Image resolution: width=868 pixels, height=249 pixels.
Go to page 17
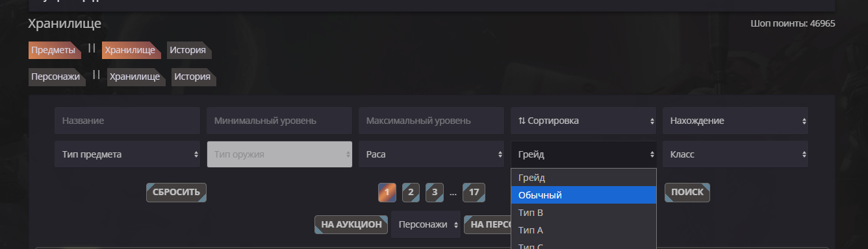tap(474, 193)
